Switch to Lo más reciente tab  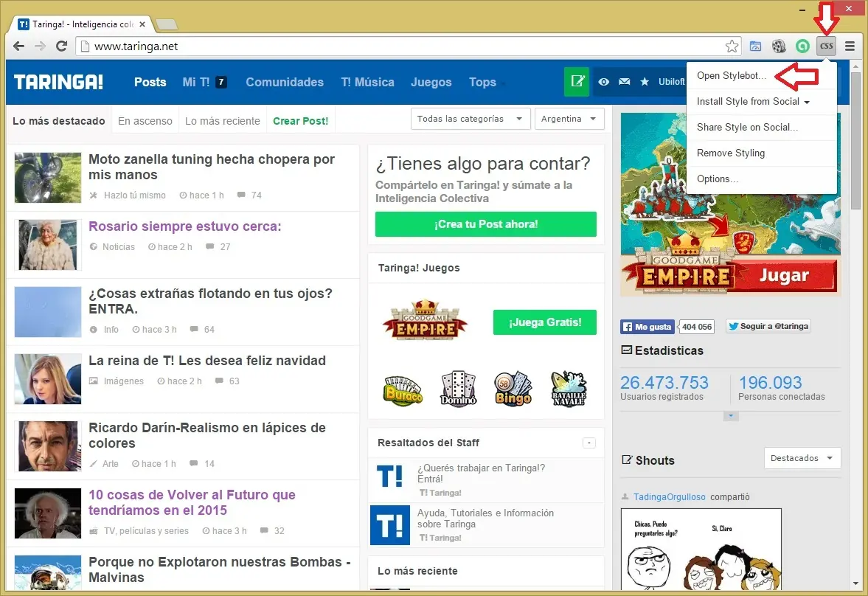223,121
